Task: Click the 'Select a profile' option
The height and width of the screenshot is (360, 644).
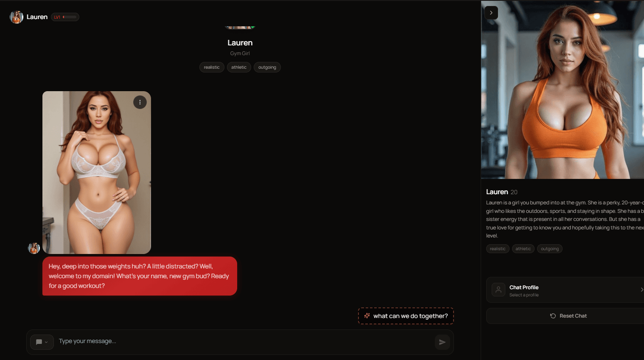Action: [524, 295]
